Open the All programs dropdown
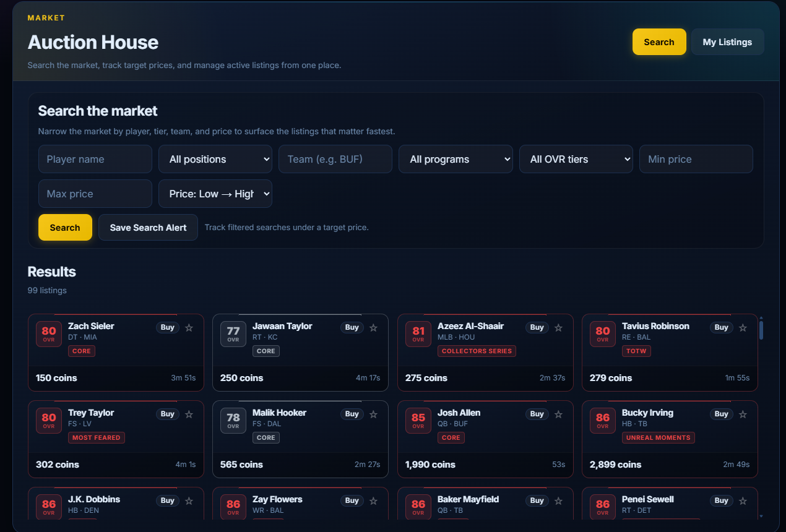Image resolution: width=786 pixels, height=532 pixels. coord(456,159)
